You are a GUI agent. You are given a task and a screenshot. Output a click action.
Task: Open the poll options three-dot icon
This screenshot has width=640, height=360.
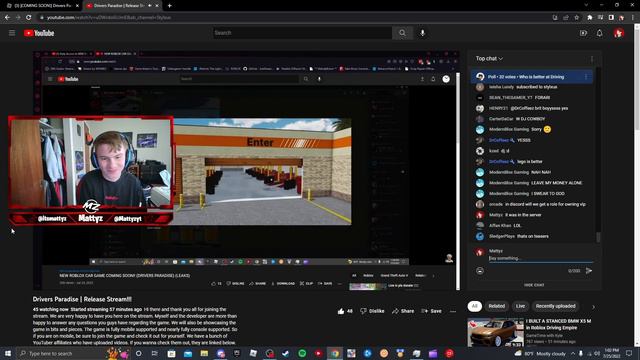click(x=586, y=77)
